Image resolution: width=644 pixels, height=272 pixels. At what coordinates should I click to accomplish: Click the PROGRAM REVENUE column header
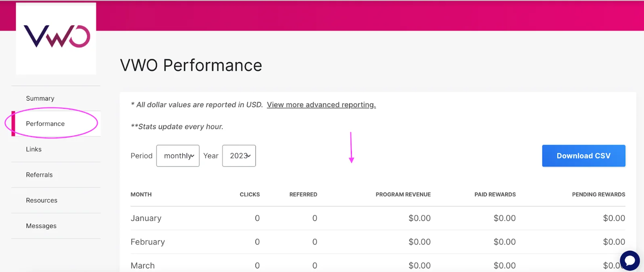coord(403,195)
